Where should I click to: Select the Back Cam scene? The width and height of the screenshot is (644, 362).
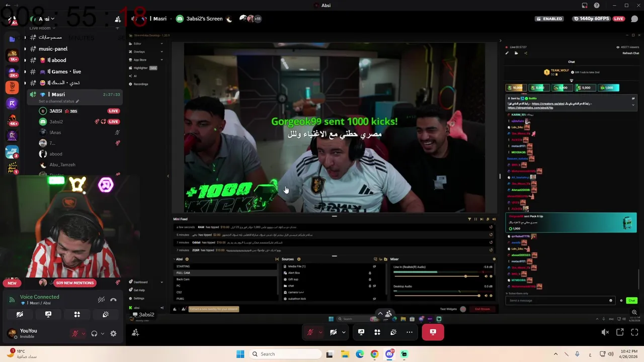point(225,279)
